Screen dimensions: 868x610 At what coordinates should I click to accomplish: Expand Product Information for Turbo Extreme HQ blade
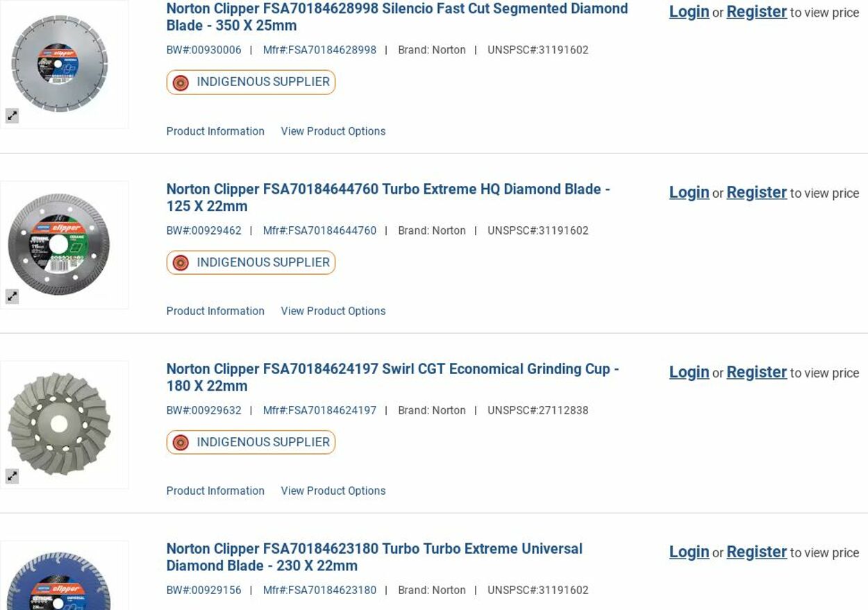215,311
